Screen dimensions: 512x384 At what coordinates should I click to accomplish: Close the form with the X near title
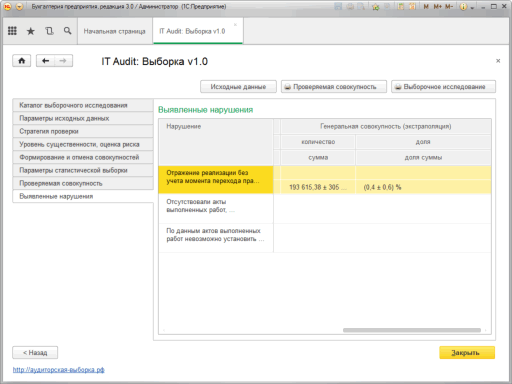click(498, 61)
